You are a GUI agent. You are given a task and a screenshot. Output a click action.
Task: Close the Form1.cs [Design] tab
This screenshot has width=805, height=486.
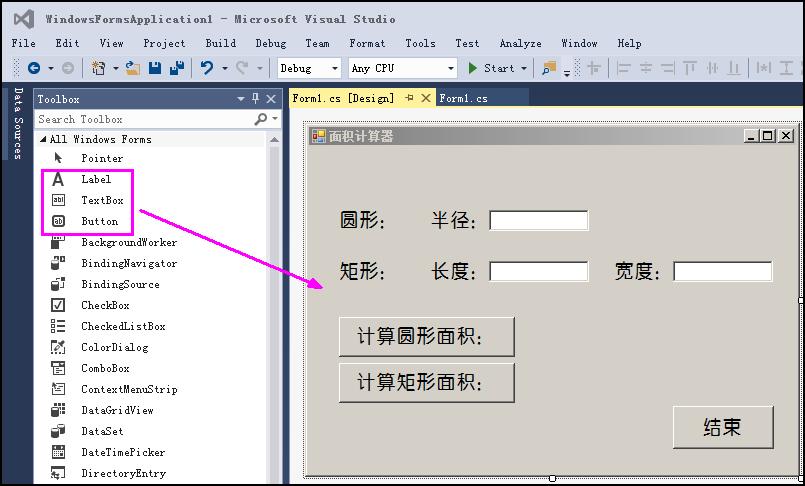pos(426,98)
